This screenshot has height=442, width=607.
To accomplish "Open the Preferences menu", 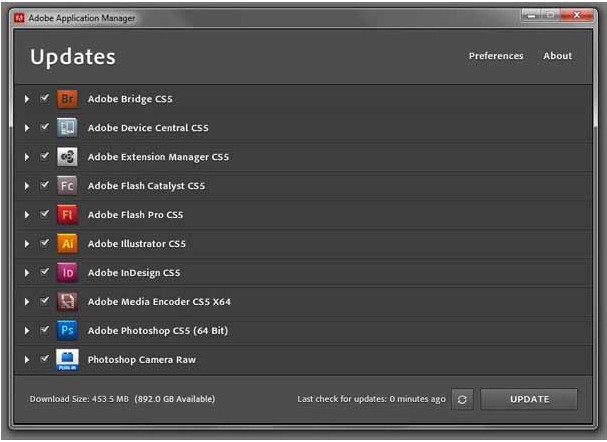I will tap(495, 56).
